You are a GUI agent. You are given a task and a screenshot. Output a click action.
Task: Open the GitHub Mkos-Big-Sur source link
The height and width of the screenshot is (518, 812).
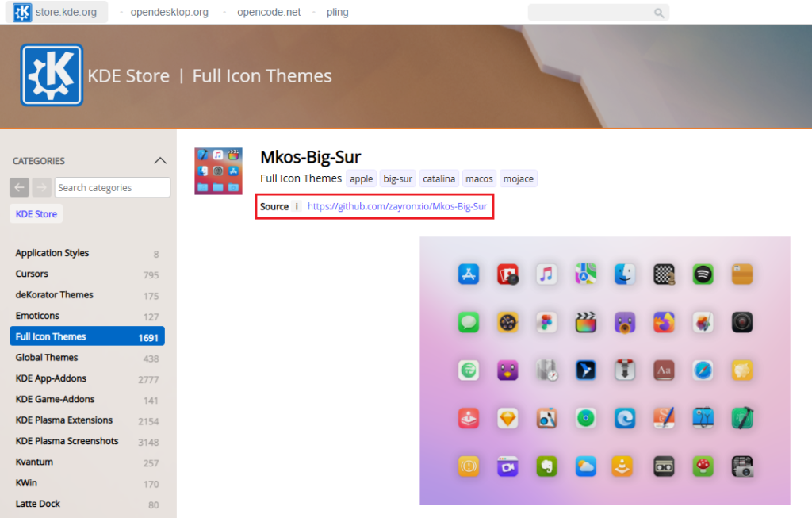397,206
